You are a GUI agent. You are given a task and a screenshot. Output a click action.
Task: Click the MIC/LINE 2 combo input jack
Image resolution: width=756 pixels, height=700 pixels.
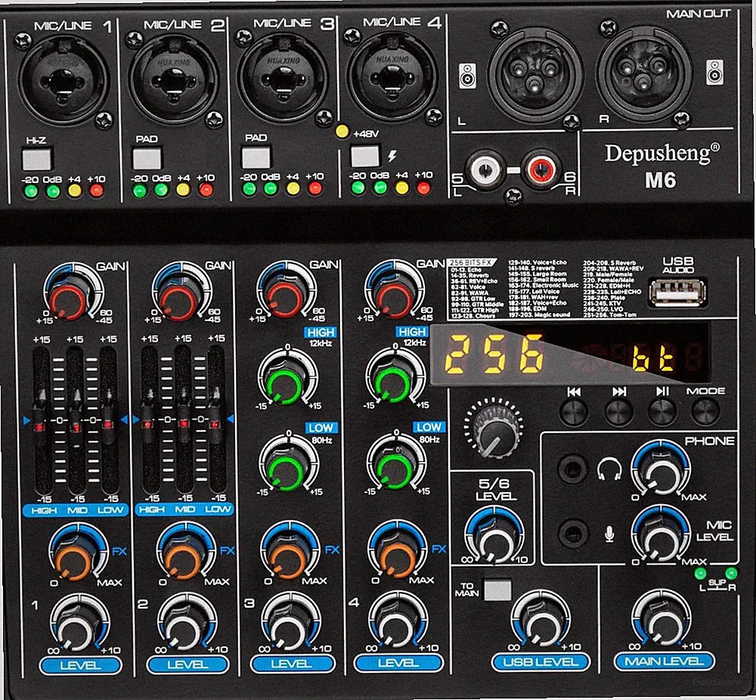point(174,80)
